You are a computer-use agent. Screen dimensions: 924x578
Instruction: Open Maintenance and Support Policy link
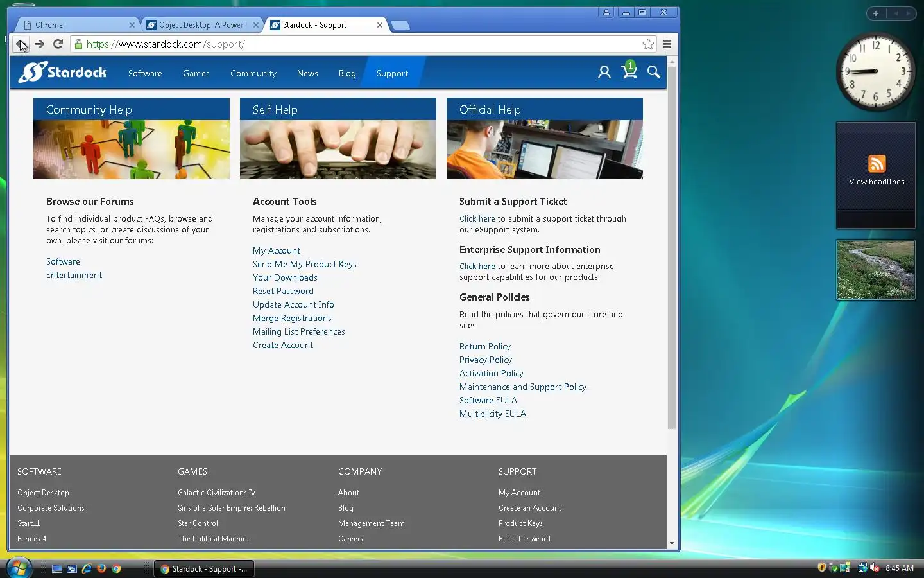(x=522, y=387)
